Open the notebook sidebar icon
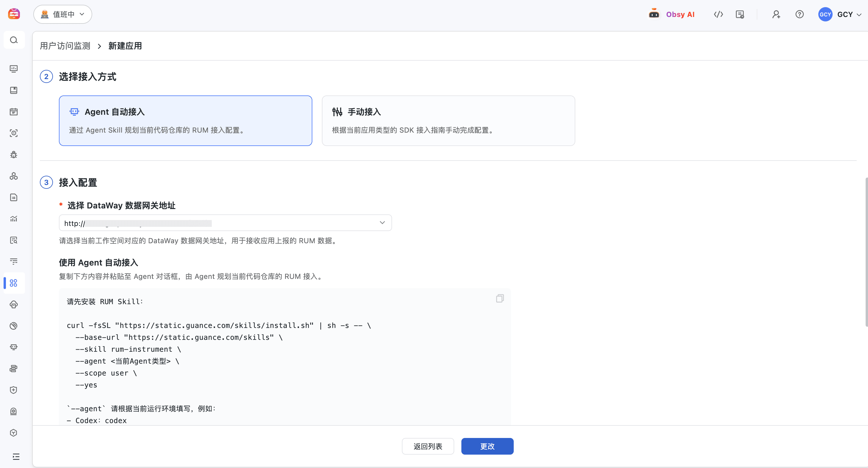The height and width of the screenshot is (468, 868). [14, 90]
